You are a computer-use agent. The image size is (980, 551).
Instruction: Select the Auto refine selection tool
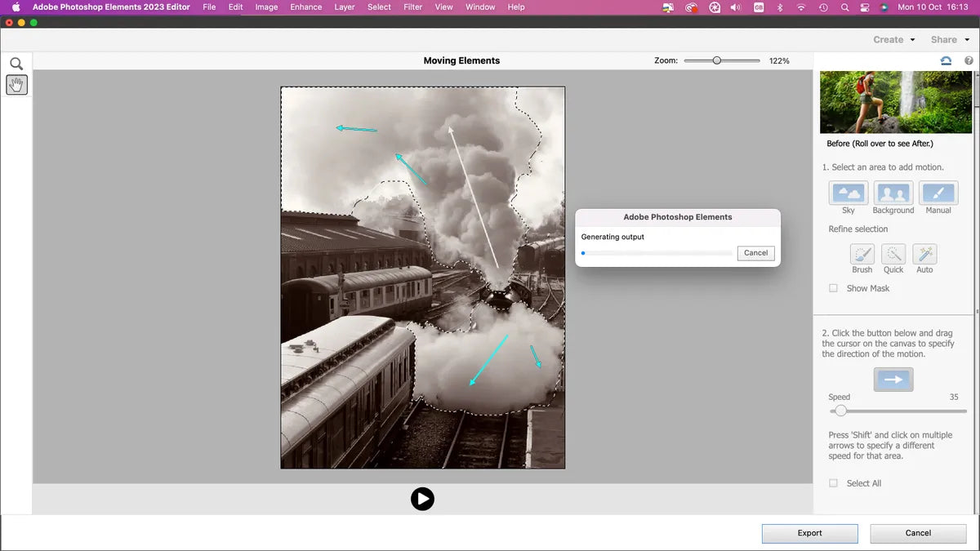(924, 254)
